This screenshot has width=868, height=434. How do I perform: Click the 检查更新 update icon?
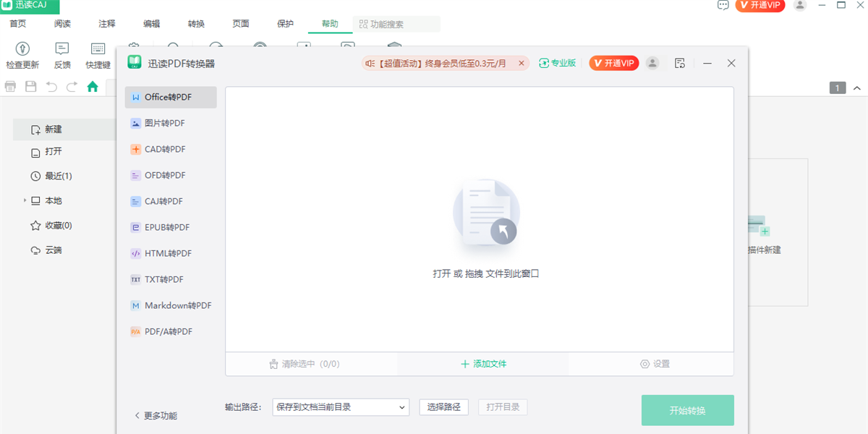click(x=22, y=48)
